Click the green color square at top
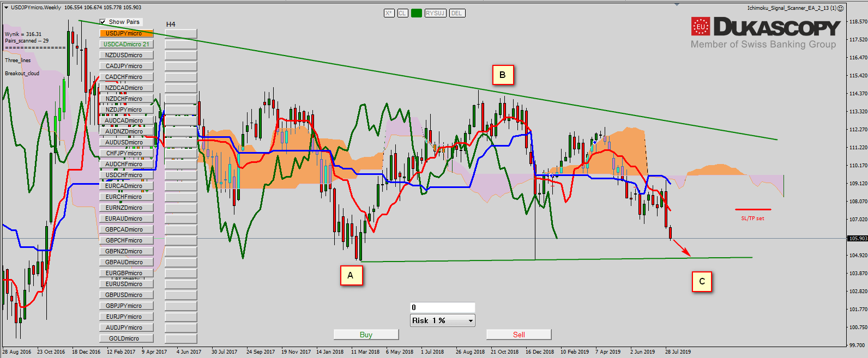868x358 pixels. pyautogui.click(x=417, y=13)
